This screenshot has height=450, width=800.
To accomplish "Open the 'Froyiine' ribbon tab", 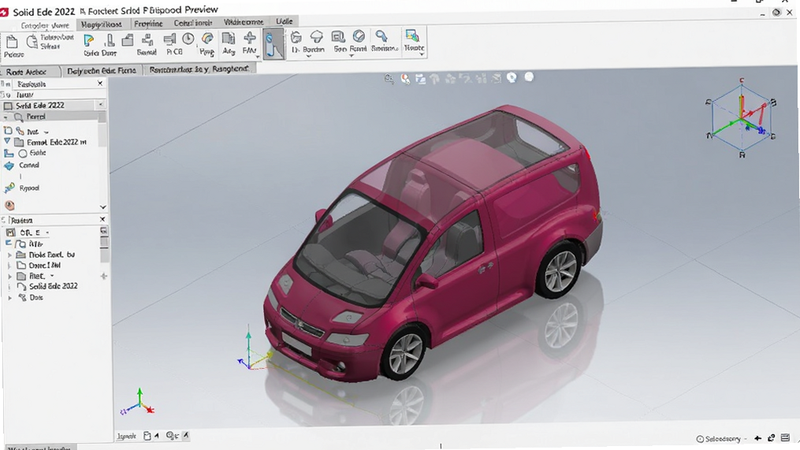I will 148,23.
